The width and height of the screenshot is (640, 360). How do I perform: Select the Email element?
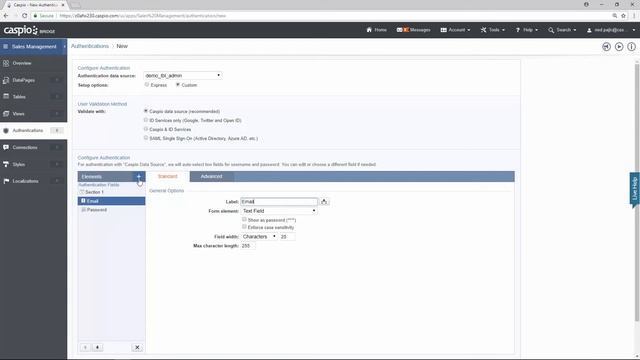coord(111,201)
